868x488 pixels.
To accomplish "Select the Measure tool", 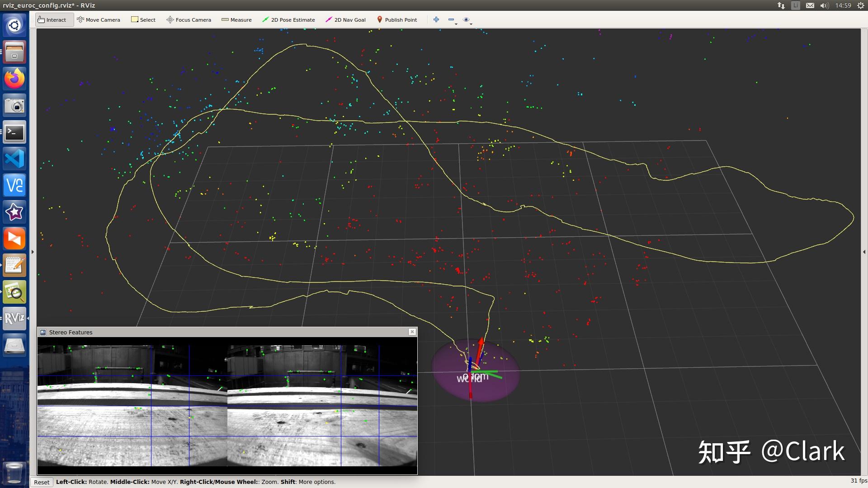I will [236, 20].
